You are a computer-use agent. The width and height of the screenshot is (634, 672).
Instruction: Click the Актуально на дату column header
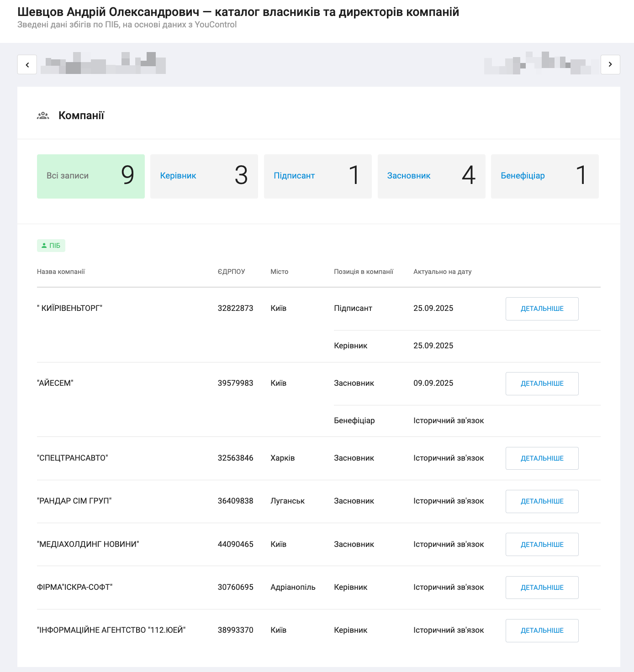coord(442,272)
